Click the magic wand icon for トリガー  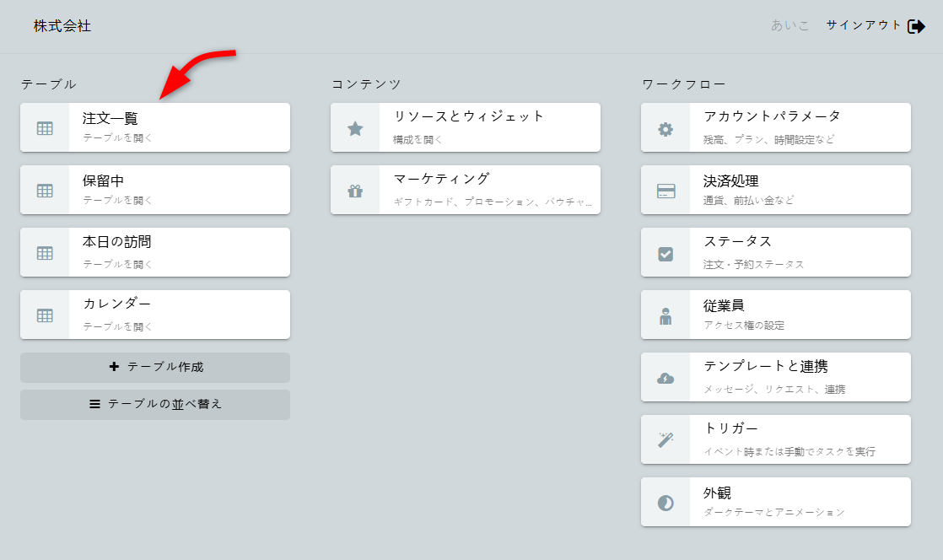click(665, 440)
